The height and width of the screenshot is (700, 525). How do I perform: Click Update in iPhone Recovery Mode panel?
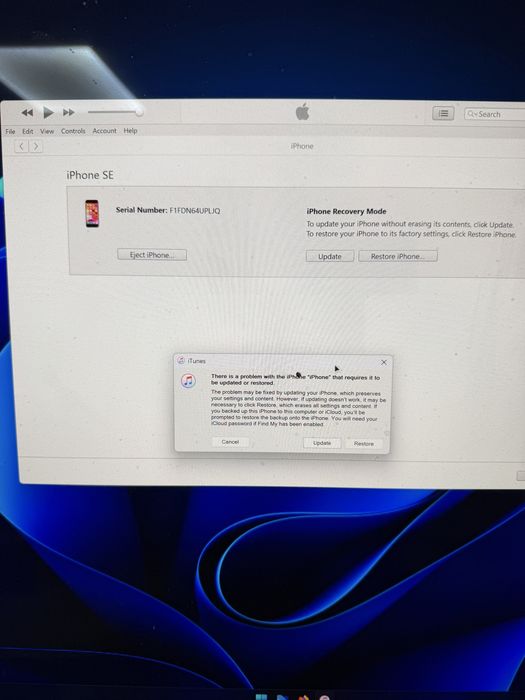pos(330,256)
